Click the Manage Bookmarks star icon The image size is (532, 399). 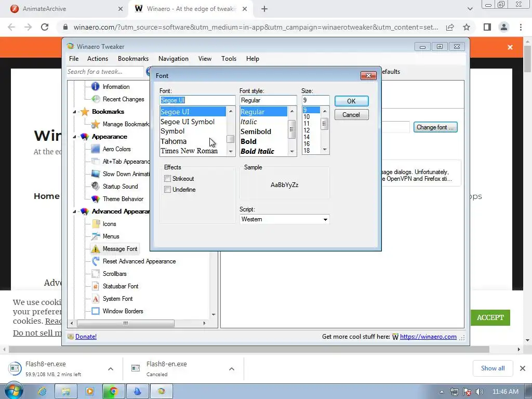tap(96, 124)
